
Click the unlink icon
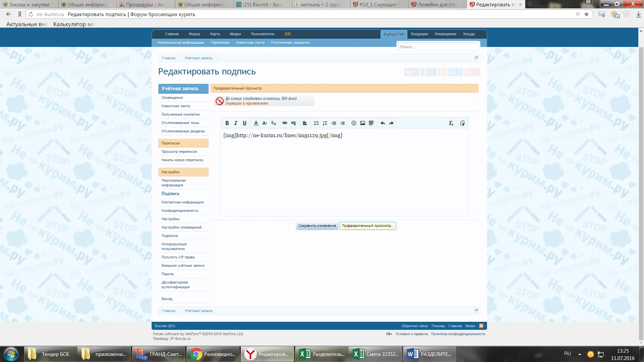tap(293, 123)
